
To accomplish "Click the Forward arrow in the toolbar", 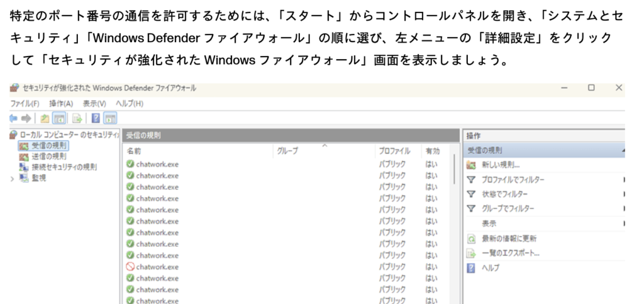I will [26, 118].
